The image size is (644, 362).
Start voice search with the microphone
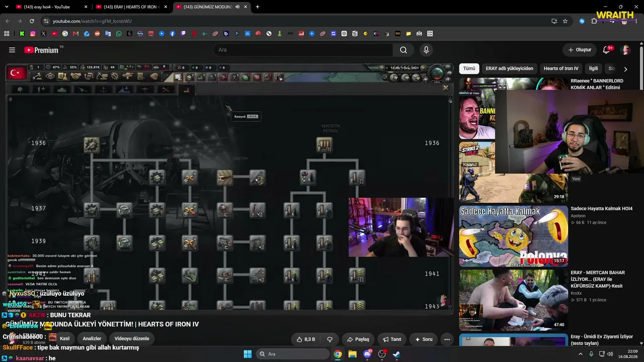426,50
